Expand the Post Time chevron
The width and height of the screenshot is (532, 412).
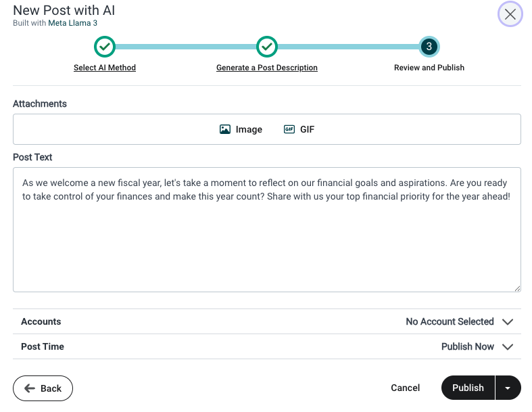508,347
